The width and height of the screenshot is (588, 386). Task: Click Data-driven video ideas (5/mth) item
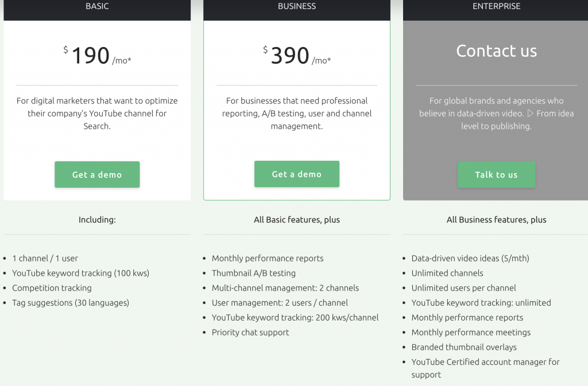pyautogui.click(x=470, y=258)
